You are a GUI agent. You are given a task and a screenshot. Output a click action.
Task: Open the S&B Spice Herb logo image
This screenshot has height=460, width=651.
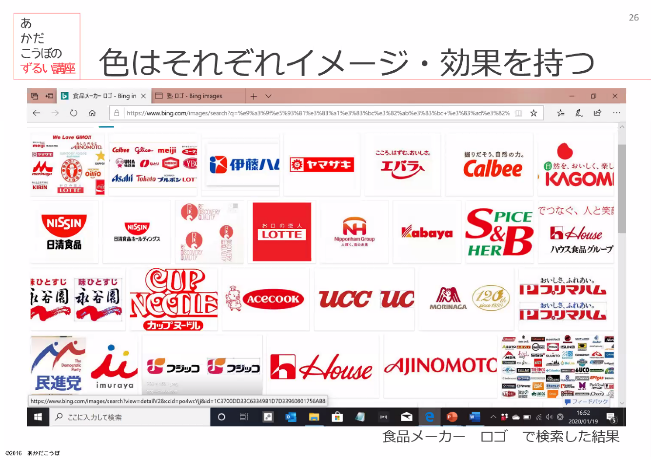point(499,232)
